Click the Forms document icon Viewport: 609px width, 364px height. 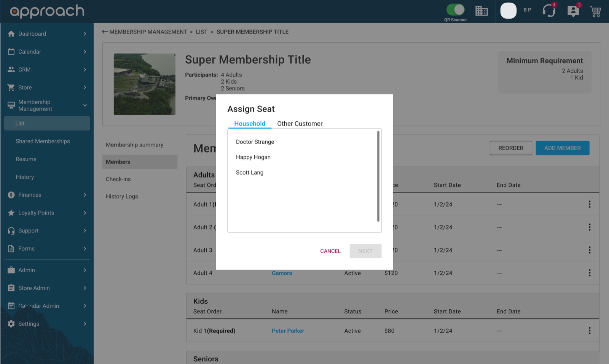(11, 248)
